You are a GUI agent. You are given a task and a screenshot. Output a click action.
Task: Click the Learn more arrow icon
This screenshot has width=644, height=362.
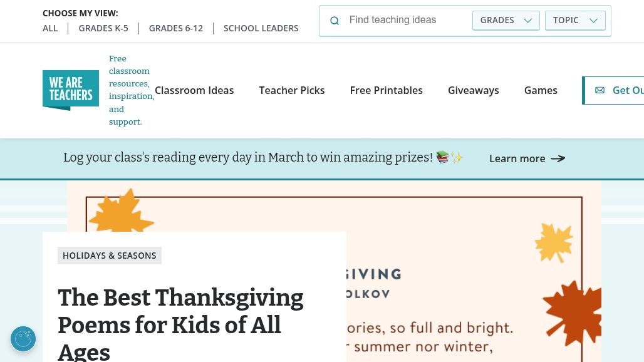(x=558, y=158)
